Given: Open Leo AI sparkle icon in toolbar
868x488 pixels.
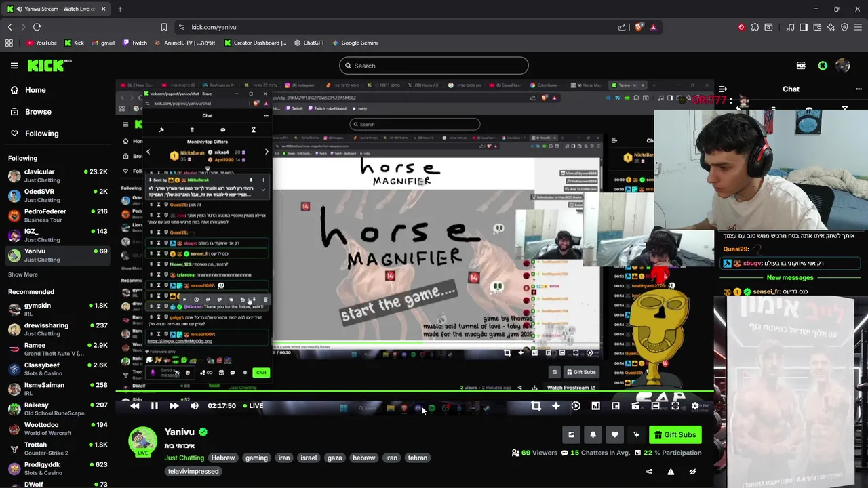Looking at the screenshot, I should (831, 27).
